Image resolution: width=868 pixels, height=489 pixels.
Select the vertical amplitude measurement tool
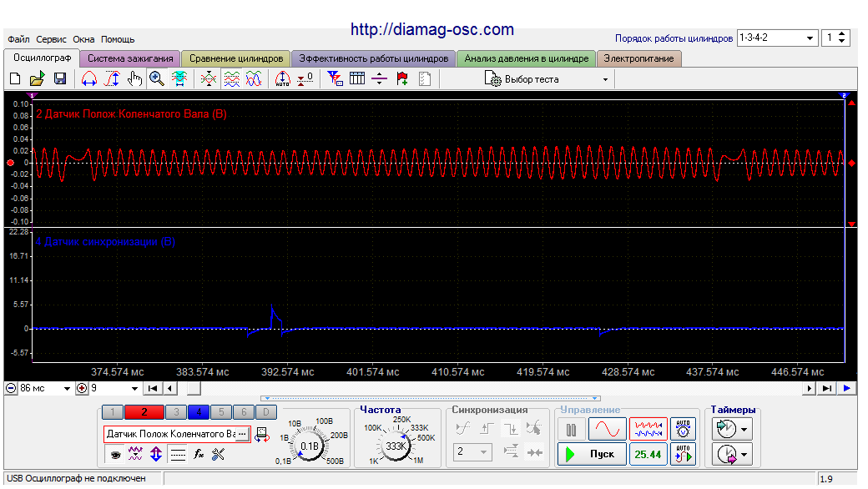112,79
